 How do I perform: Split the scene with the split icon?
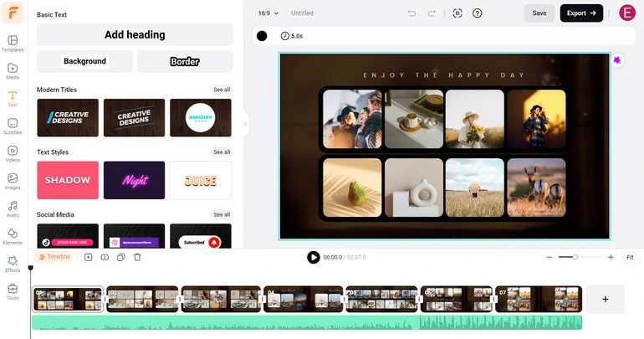coord(105,257)
